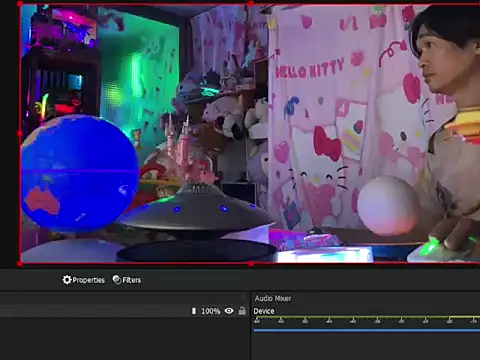480x360 pixels.
Task: Toggle source visibility eye icon
Action: tap(229, 311)
